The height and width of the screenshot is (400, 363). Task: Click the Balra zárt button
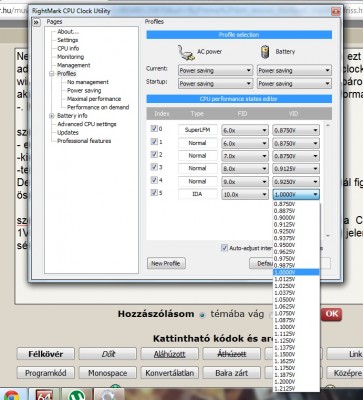point(232,373)
